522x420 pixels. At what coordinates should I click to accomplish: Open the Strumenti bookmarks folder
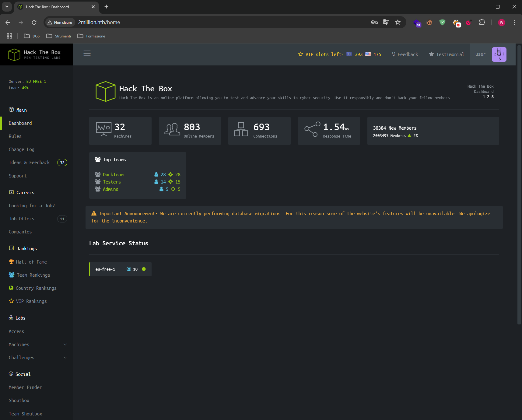click(x=59, y=36)
